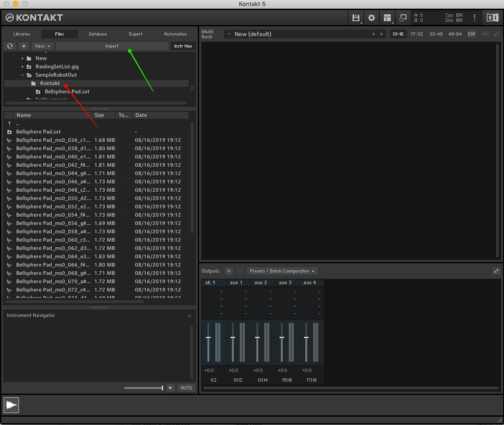Click the master waveform icon at bottom left

click(x=11, y=405)
